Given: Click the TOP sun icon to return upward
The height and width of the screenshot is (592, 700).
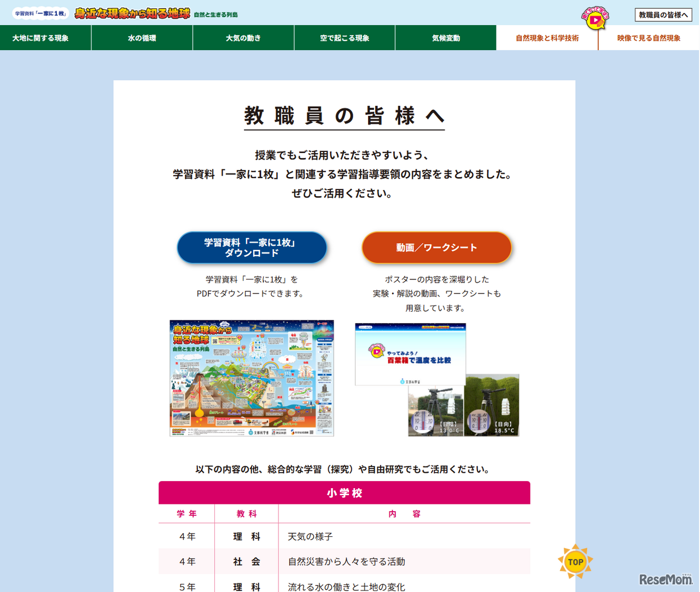Looking at the screenshot, I should (x=575, y=561).
